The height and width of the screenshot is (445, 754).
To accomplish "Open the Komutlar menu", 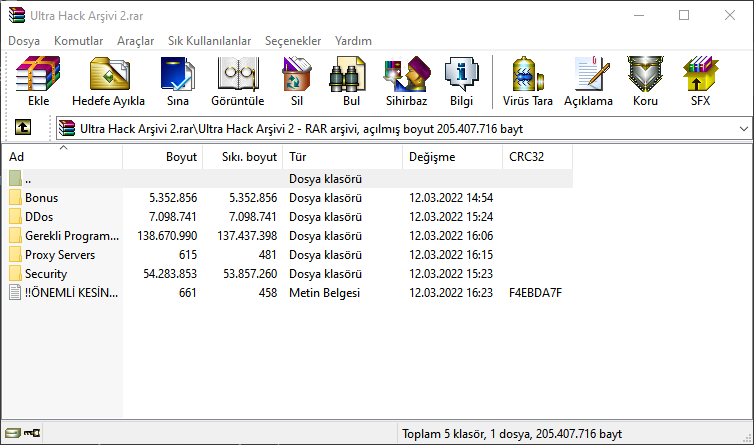I will pos(78,41).
